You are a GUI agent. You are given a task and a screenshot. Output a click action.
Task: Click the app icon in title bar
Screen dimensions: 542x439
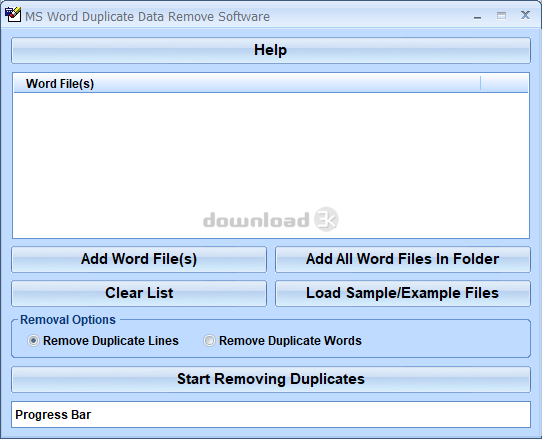[13, 15]
